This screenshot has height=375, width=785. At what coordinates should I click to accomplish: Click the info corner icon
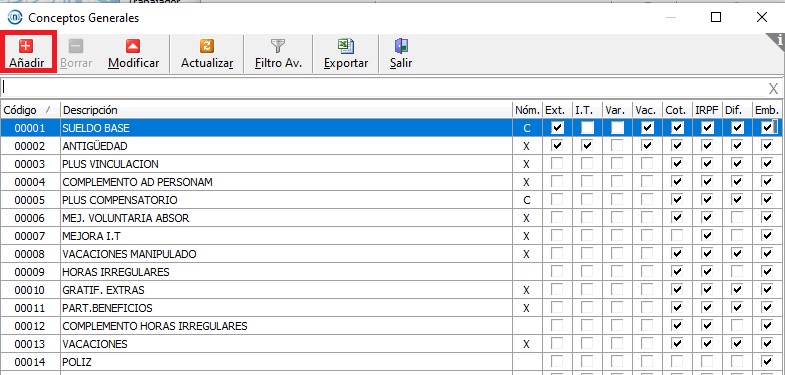(x=777, y=41)
